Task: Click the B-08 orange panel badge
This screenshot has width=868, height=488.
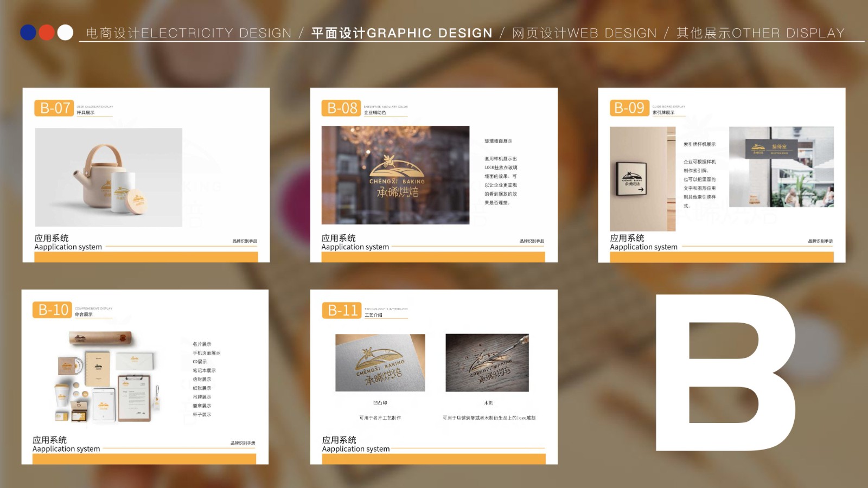Action: [x=342, y=108]
